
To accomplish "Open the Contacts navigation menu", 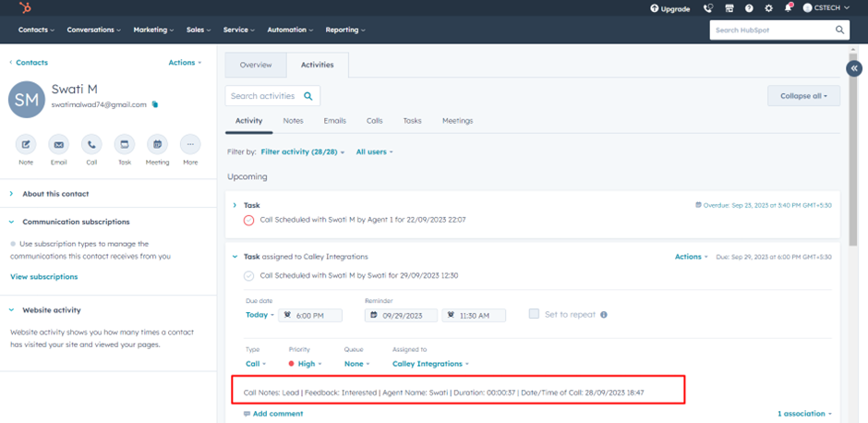I will pos(37,30).
